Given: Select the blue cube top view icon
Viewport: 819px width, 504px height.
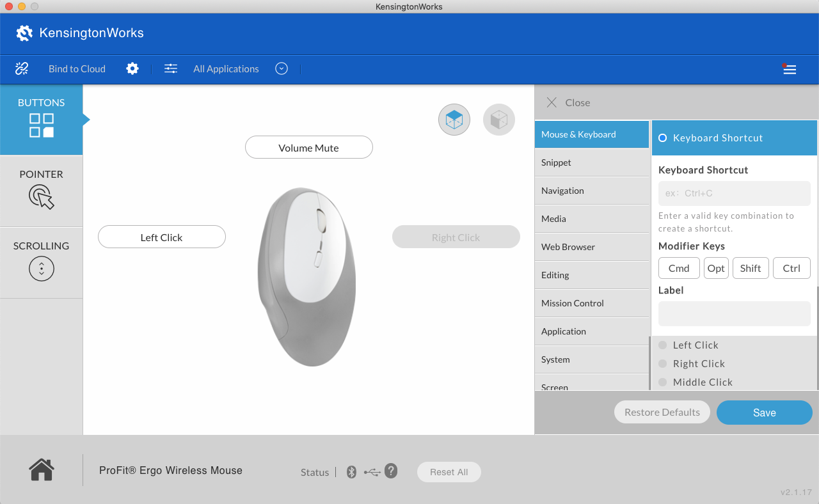Looking at the screenshot, I should coord(454,120).
